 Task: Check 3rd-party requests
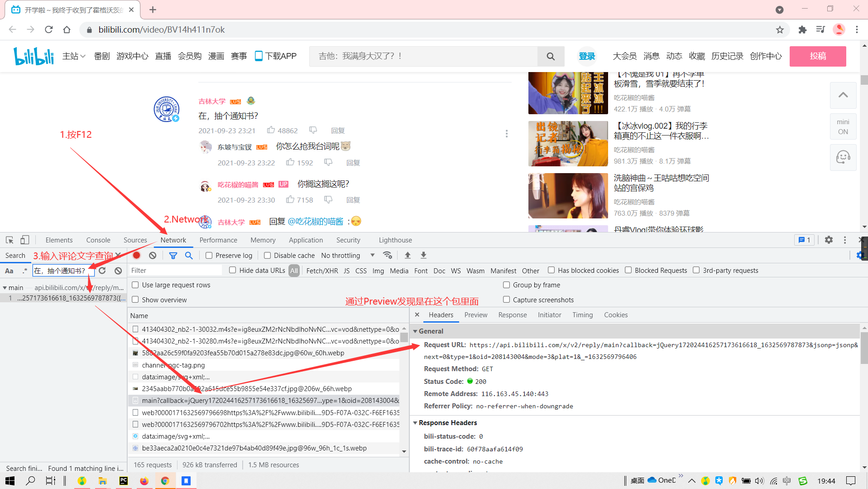tap(696, 270)
